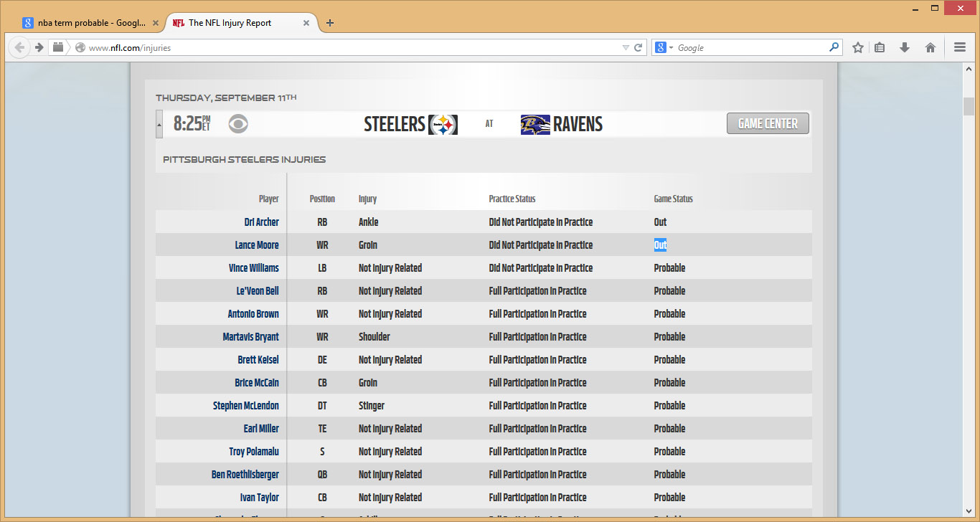Open Brice McCain player link

pyautogui.click(x=257, y=383)
